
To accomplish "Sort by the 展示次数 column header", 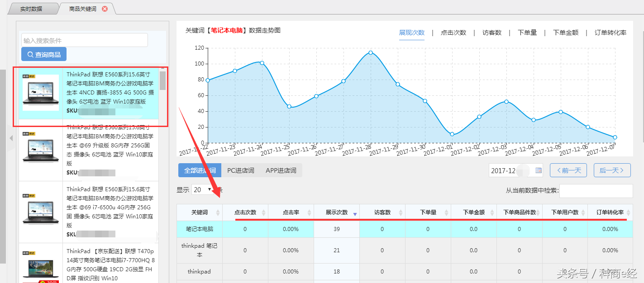I will click(x=337, y=212).
